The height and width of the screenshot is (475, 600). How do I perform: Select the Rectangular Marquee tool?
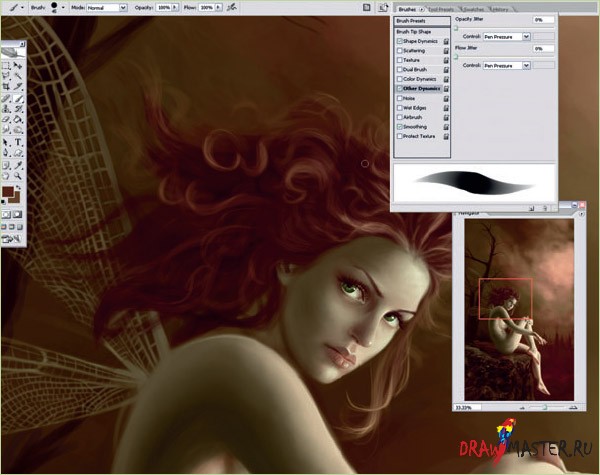click(7, 65)
